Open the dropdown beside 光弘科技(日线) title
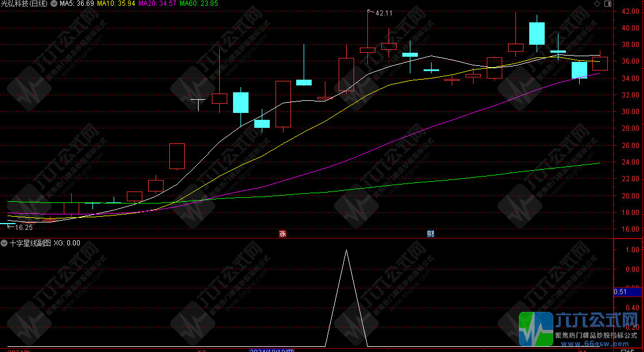Viewport: 644px width, 352px height. [x=54, y=3]
